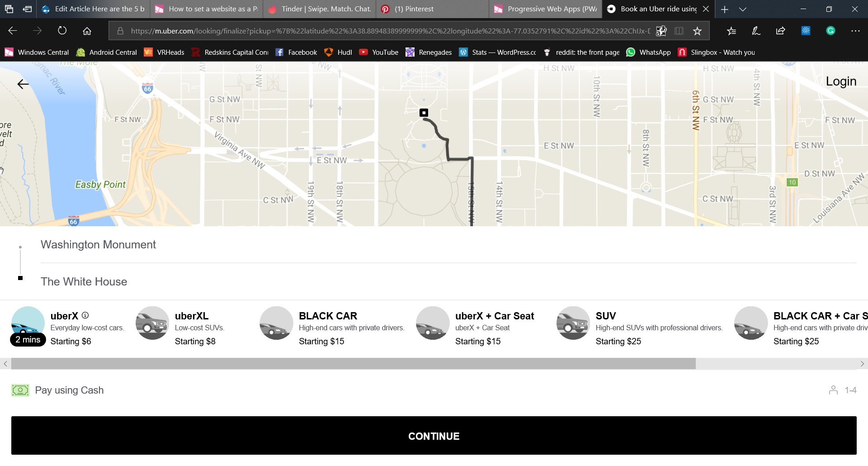Switch to Tinder tab

coord(325,9)
